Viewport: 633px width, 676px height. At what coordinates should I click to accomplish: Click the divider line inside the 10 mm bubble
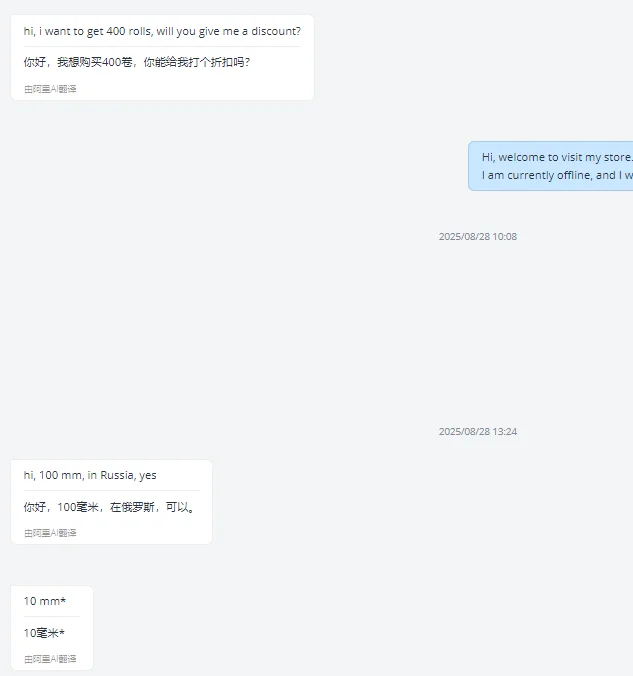(x=52, y=617)
